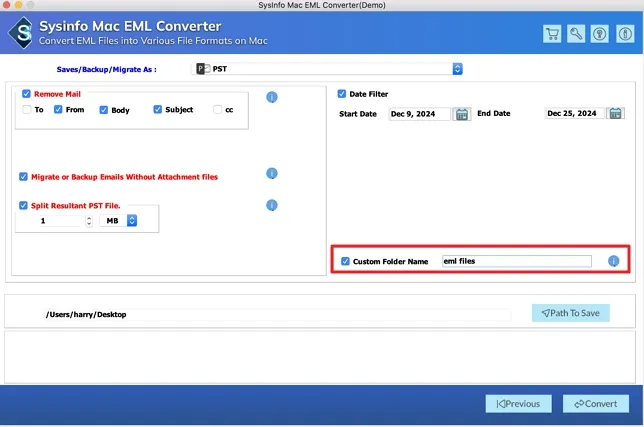Click the Path To Save button
Viewport: 644px width, 427px height.
click(x=570, y=313)
